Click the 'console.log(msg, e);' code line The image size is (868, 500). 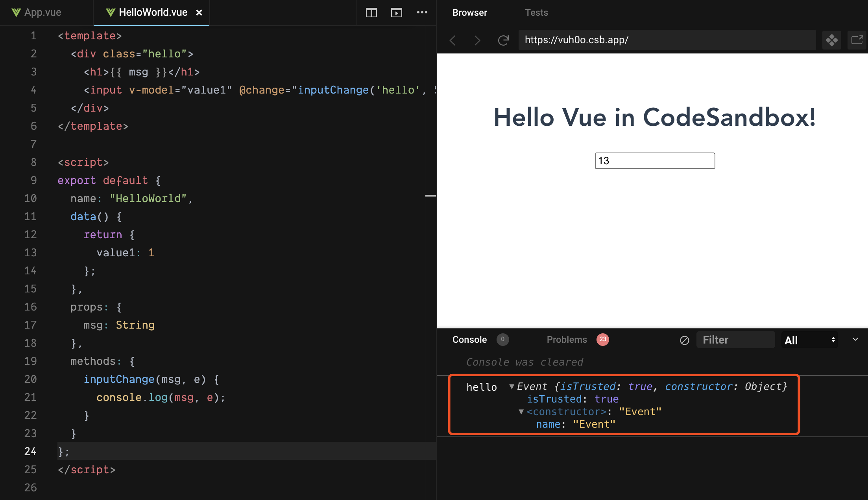coord(161,397)
